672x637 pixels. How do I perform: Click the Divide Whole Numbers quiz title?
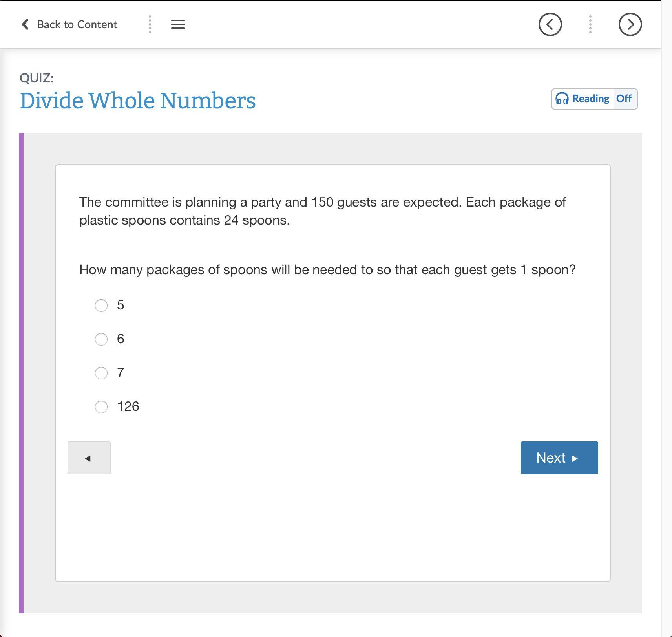(138, 101)
